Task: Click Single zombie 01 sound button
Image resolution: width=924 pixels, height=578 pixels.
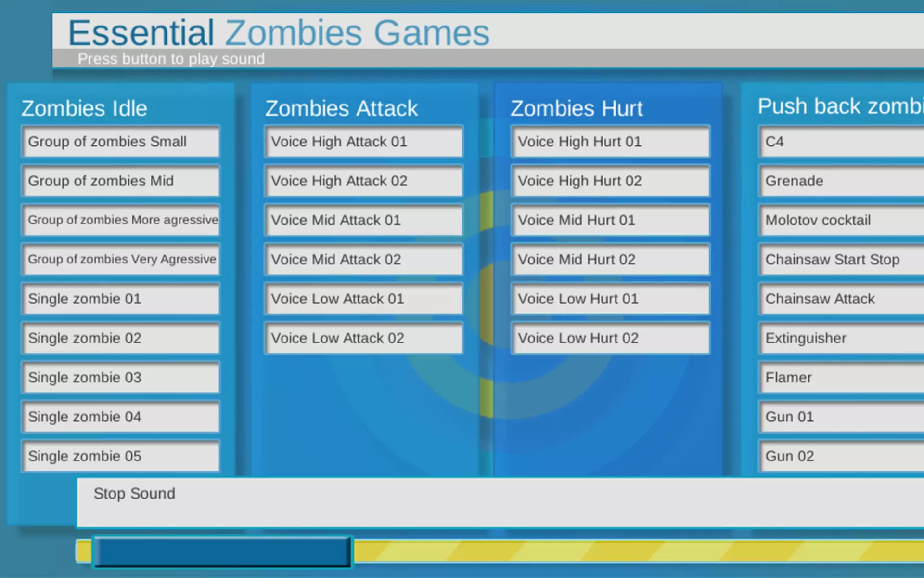Action: pos(120,299)
